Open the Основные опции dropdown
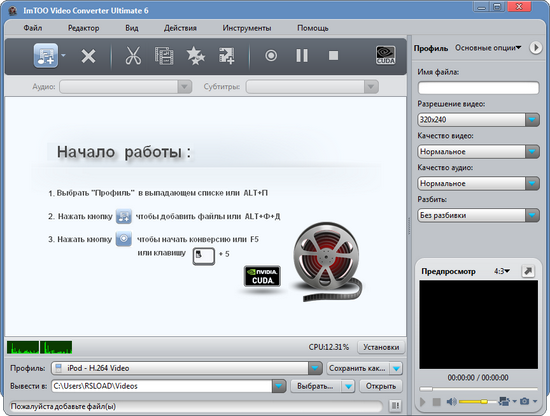The height and width of the screenshot is (416, 550). pos(488,47)
